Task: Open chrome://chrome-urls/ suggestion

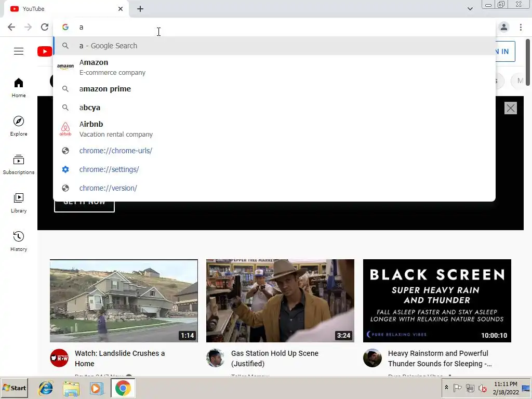Action: [x=274, y=151]
